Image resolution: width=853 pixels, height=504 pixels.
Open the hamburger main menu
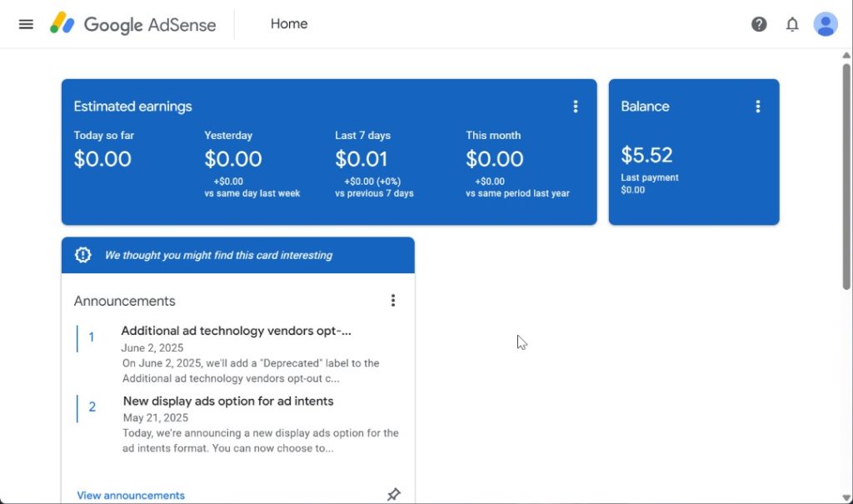26,24
